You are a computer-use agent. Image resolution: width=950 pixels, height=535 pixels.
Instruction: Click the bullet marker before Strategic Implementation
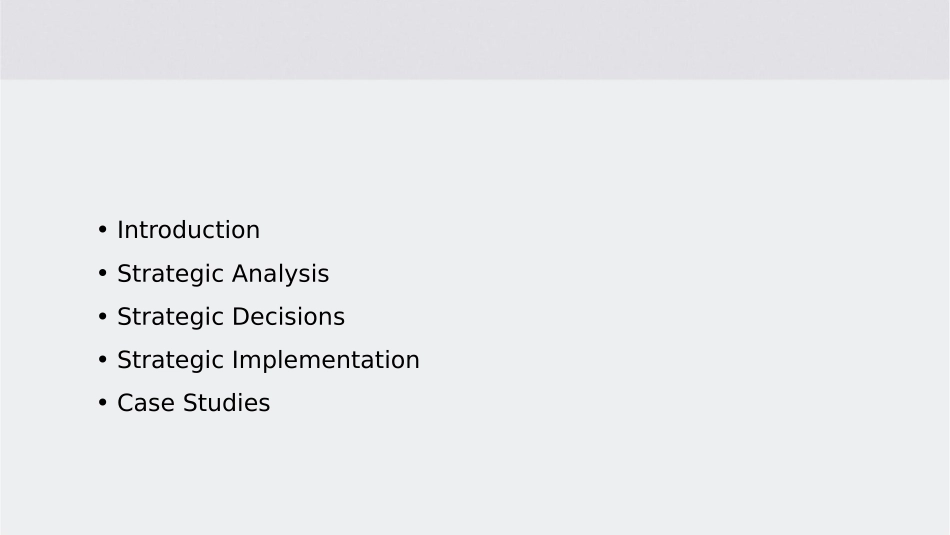pos(102,361)
